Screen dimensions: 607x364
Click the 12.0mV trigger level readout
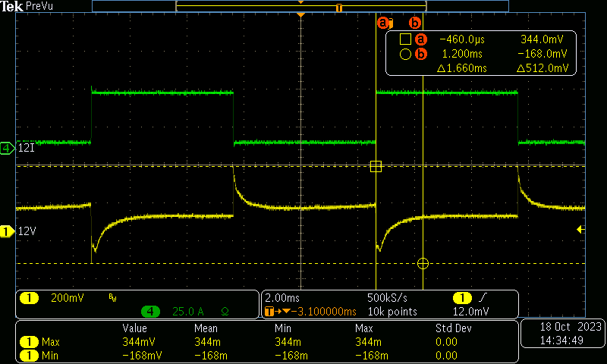[x=470, y=311]
